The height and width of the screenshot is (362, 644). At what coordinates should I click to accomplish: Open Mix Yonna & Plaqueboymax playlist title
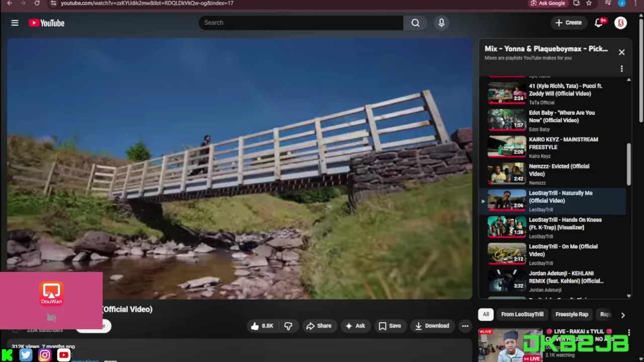pos(546,49)
